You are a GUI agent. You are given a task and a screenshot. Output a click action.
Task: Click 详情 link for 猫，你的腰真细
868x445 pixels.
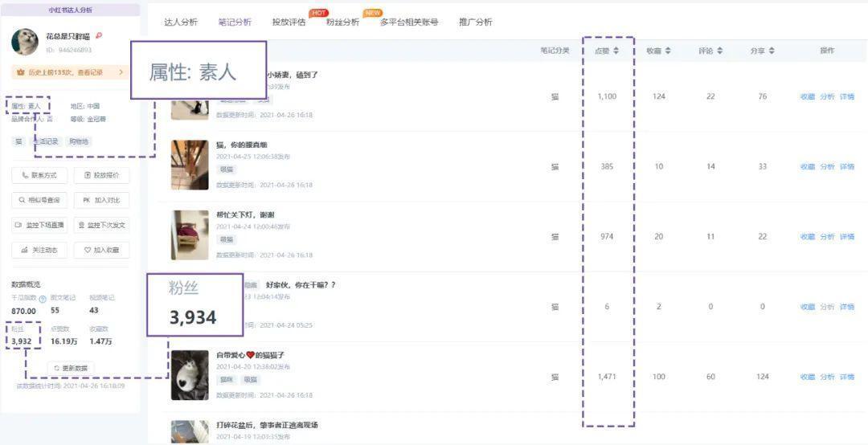pos(847,166)
